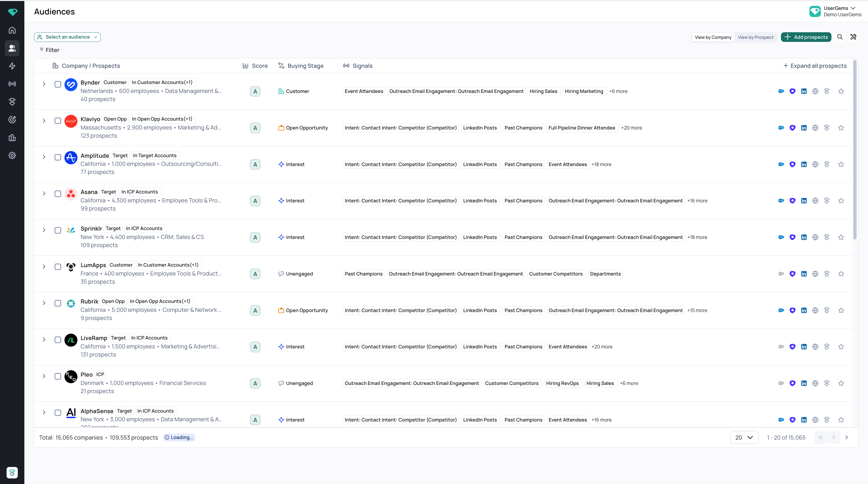
Task: Show +6 more signals for Bynder
Action: pyautogui.click(x=618, y=91)
